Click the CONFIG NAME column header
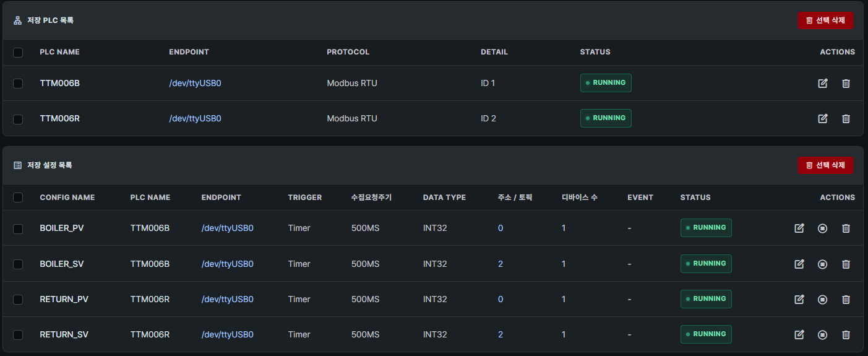This screenshot has height=356, width=868. coord(67,198)
